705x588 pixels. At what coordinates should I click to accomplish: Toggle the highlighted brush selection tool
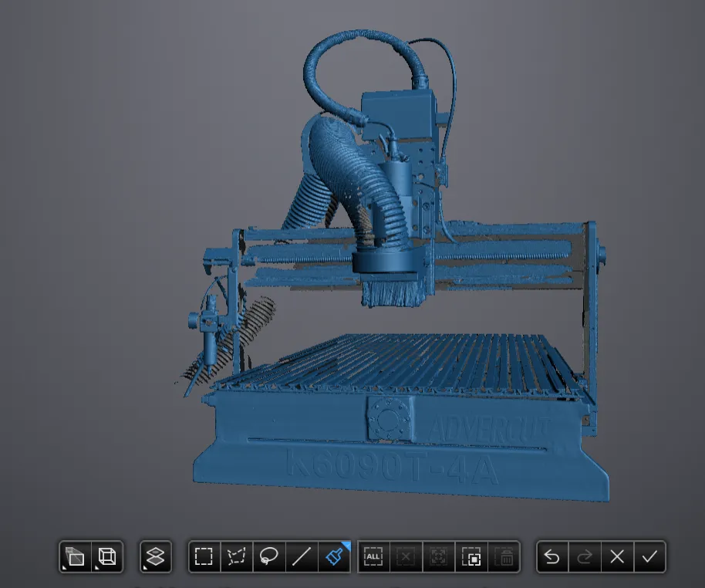[334, 556]
